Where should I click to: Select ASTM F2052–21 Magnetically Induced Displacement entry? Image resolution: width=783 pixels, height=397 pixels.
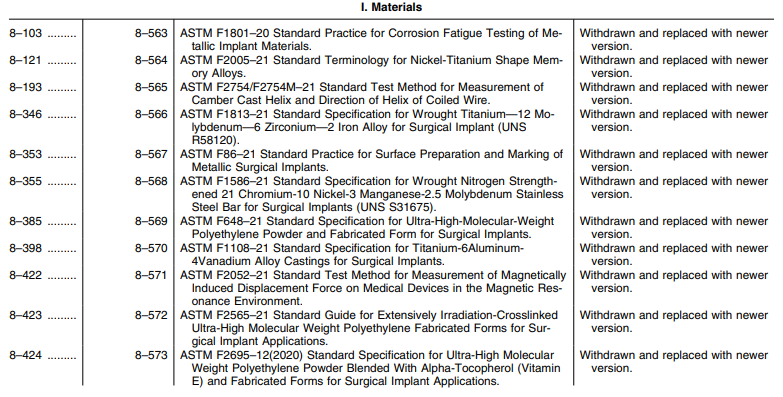coord(373,288)
